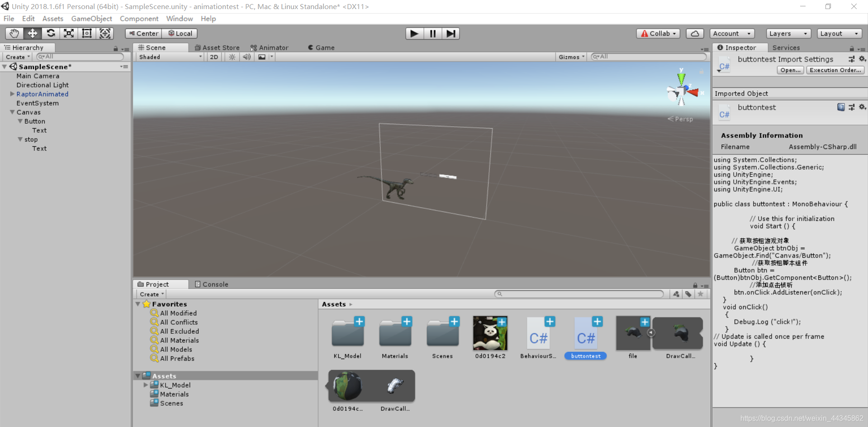Collapse the Button object in Hierarchy
The image size is (868, 427).
[20, 121]
